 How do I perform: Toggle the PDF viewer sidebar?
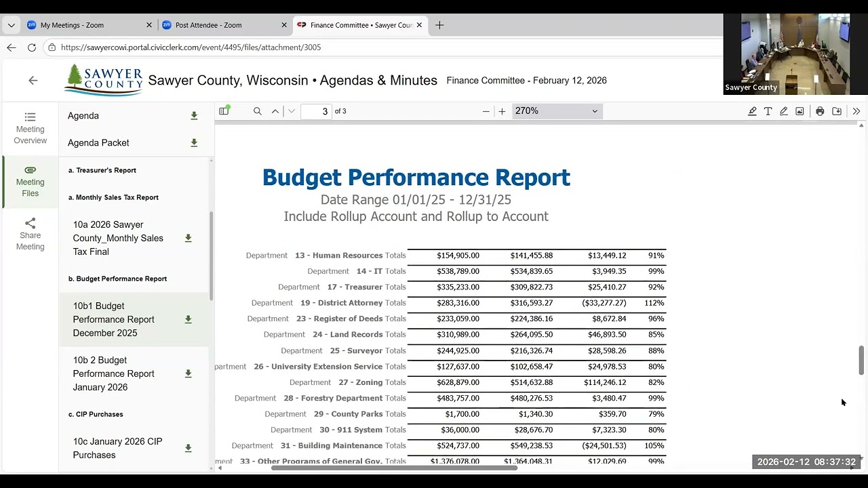tap(224, 111)
